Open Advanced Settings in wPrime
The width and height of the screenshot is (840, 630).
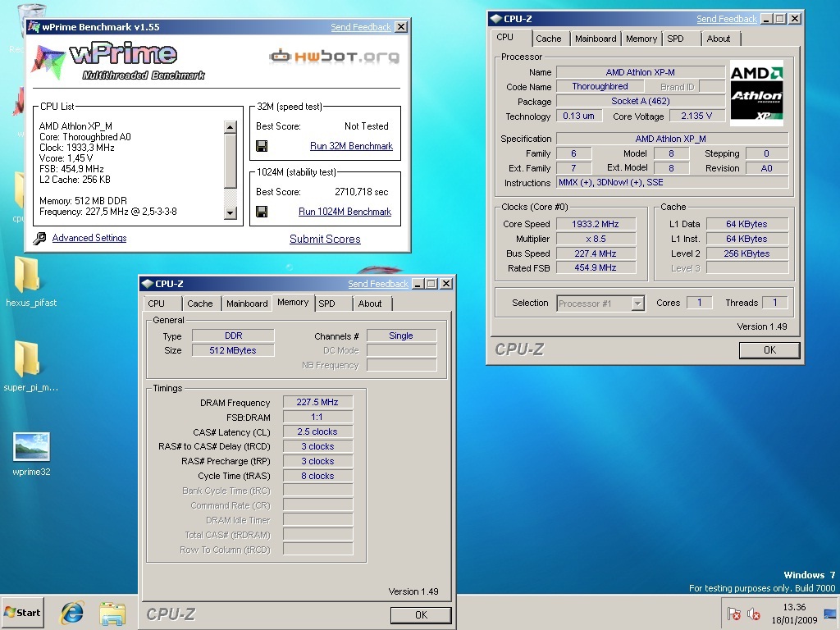(x=89, y=238)
